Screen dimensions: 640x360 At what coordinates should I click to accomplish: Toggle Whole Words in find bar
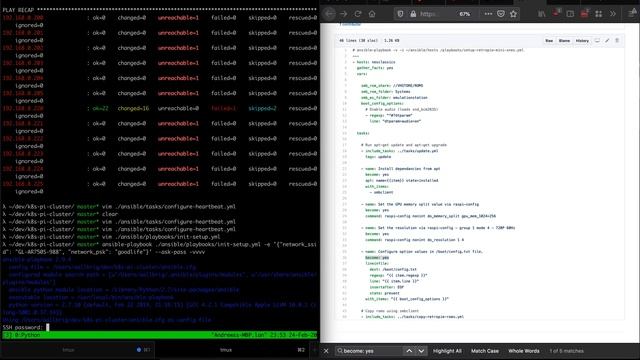point(524,351)
